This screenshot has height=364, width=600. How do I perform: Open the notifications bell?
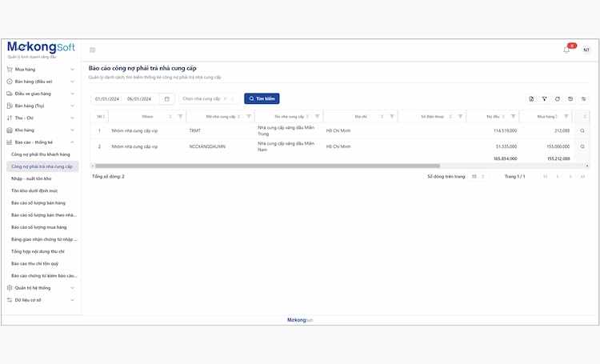566,50
